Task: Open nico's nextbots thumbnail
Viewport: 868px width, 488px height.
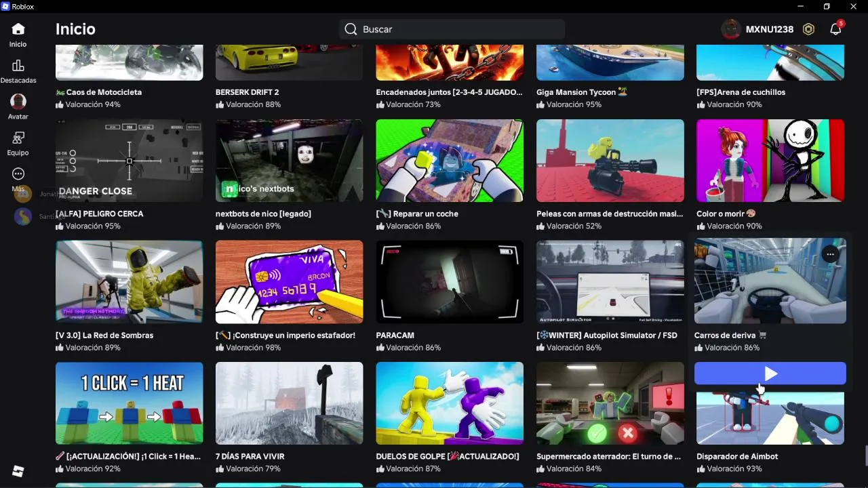Action: point(290,161)
